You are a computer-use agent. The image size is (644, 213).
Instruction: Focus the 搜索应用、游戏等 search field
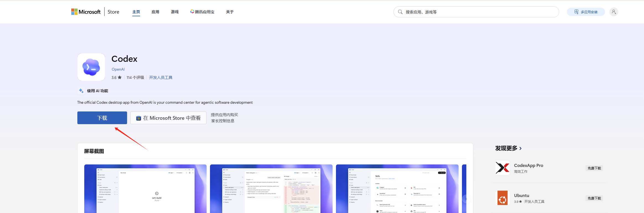[x=476, y=12]
